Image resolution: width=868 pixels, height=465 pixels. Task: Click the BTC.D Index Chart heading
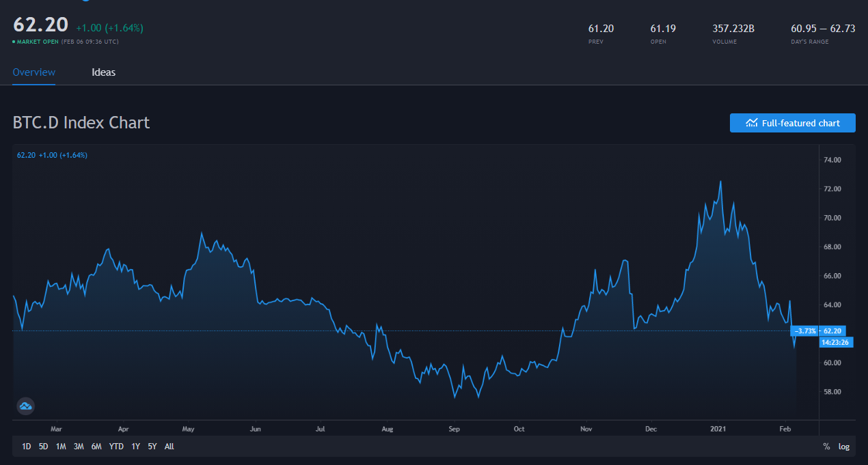pyautogui.click(x=81, y=123)
